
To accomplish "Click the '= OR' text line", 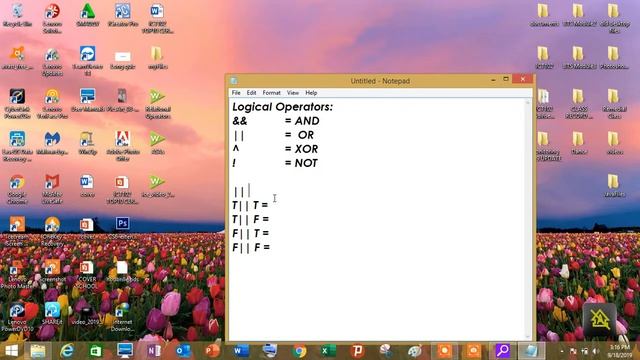I will pos(299,135).
